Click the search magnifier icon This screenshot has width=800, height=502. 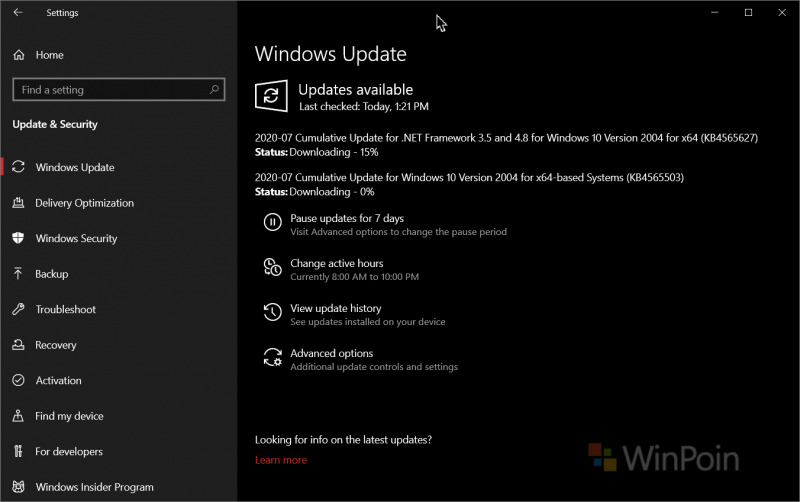coord(214,90)
